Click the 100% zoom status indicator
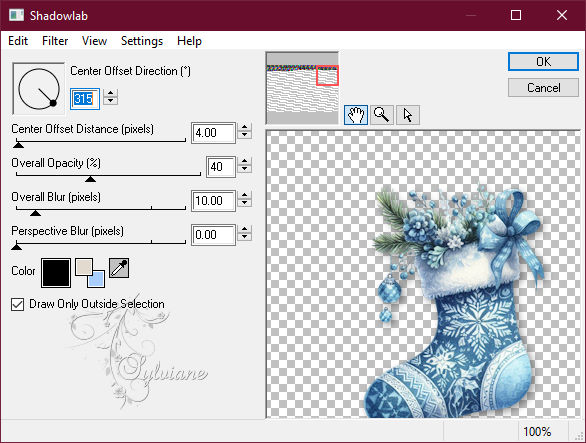The height and width of the screenshot is (443, 586). click(537, 432)
